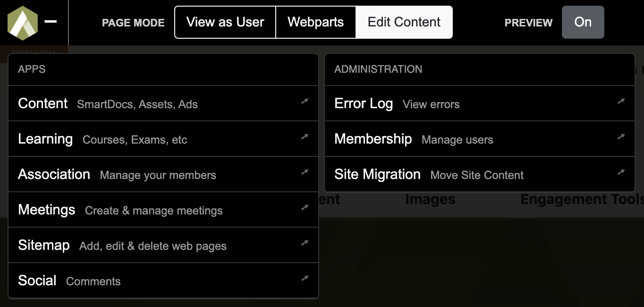Click the green hexagon logo icon
This screenshot has width=644, height=307.
click(22, 23)
